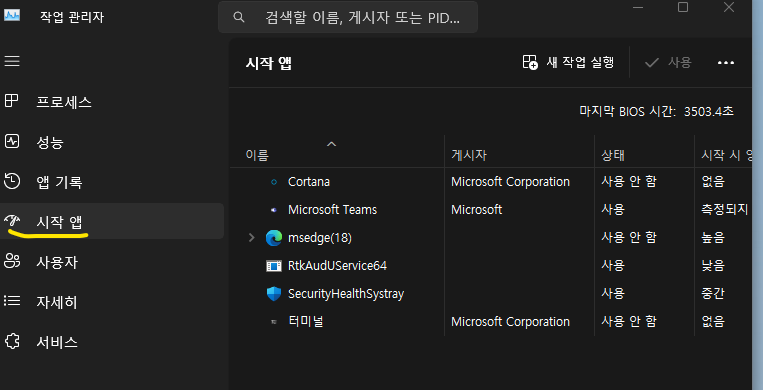Click 사용 안 함 status of Cortana

[x=629, y=182]
